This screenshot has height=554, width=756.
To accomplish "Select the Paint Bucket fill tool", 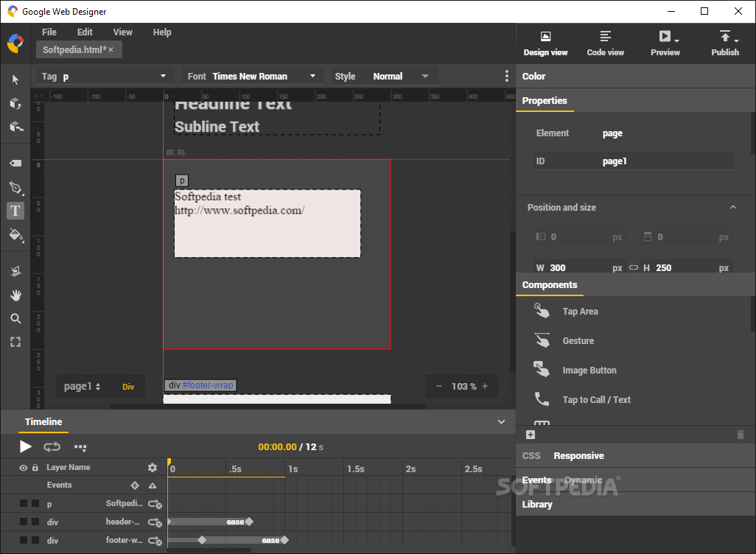I will pyautogui.click(x=15, y=235).
